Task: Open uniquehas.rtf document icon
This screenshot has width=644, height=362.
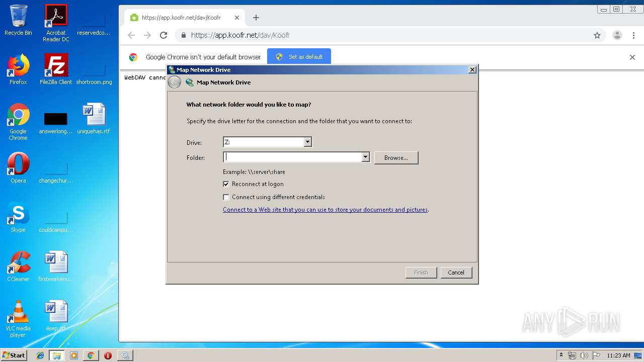Action: tap(94, 119)
